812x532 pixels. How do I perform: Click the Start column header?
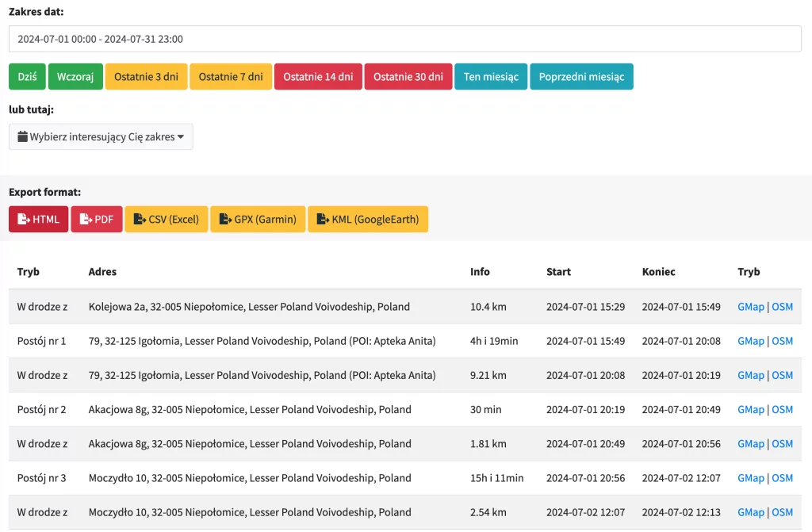click(559, 271)
